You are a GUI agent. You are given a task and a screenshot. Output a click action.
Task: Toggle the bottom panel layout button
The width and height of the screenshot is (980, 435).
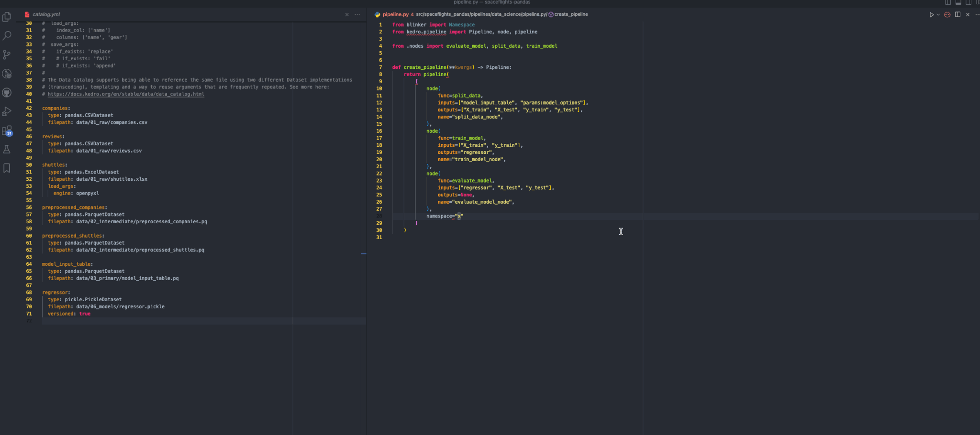click(x=958, y=2)
